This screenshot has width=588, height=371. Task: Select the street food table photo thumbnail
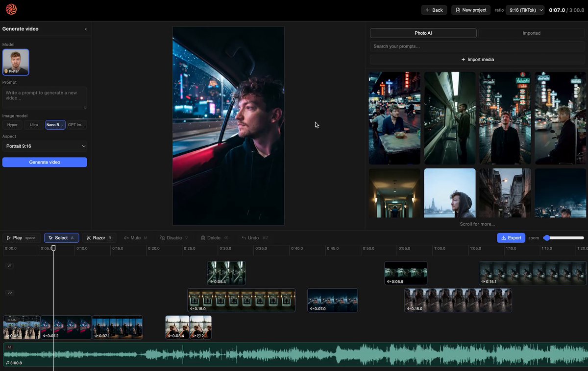(394, 118)
